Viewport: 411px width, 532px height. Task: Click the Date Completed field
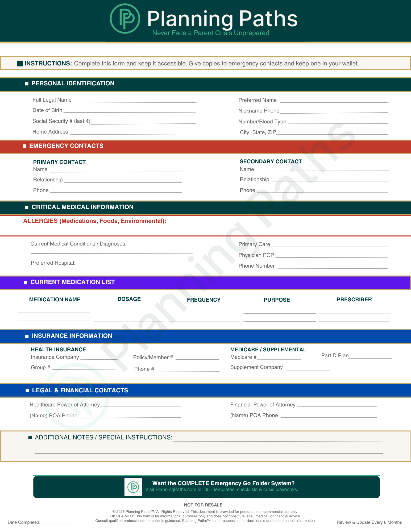tap(56, 522)
